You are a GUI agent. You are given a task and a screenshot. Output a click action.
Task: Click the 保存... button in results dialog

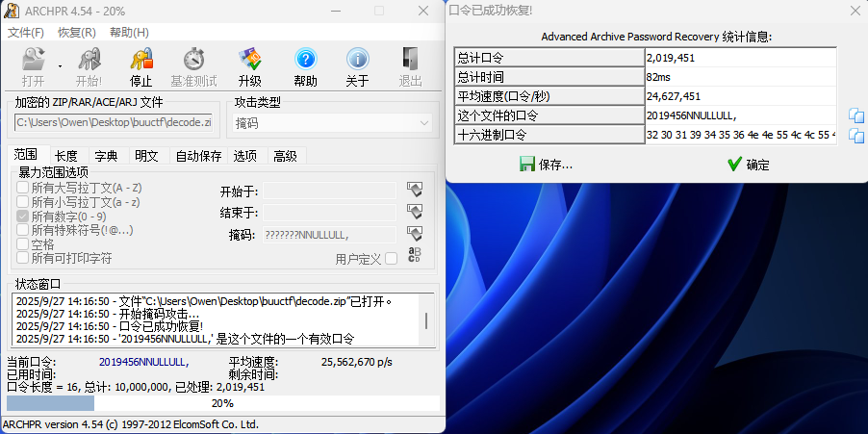(546, 165)
